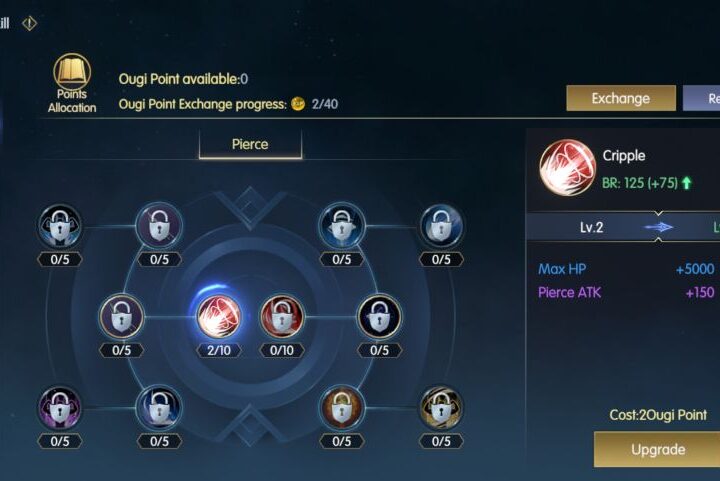
Task: Click the Lv.2 level indicator
Action: click(591, 227)
